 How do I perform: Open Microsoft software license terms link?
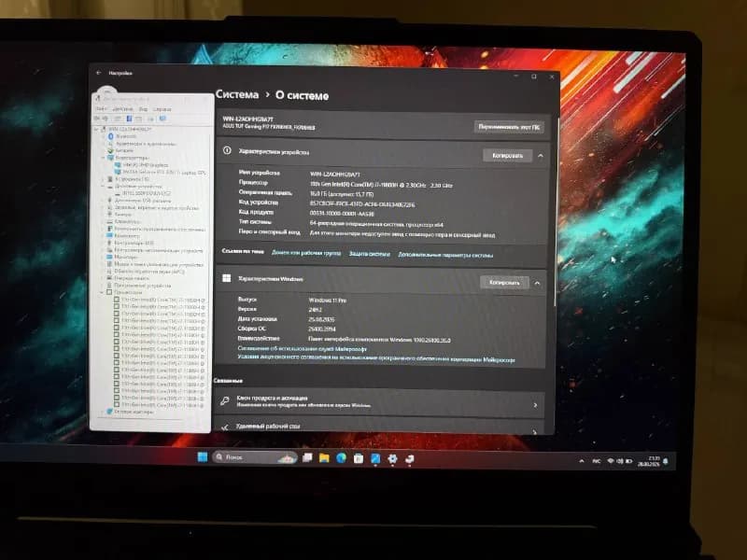[376, 358]
